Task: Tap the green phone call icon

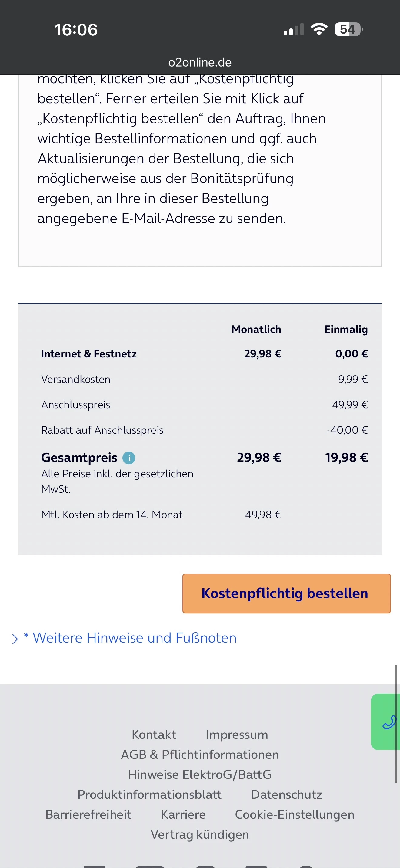Action: click(x=388, y=722)
